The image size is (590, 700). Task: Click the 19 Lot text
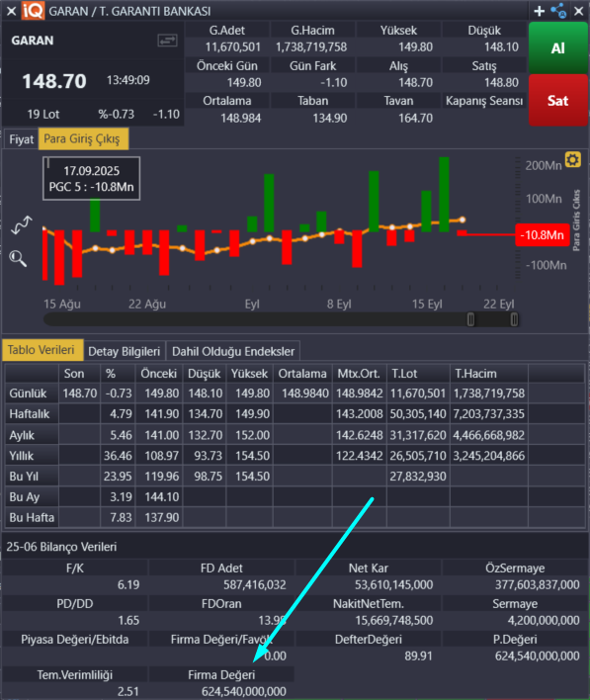pos(43,115)
